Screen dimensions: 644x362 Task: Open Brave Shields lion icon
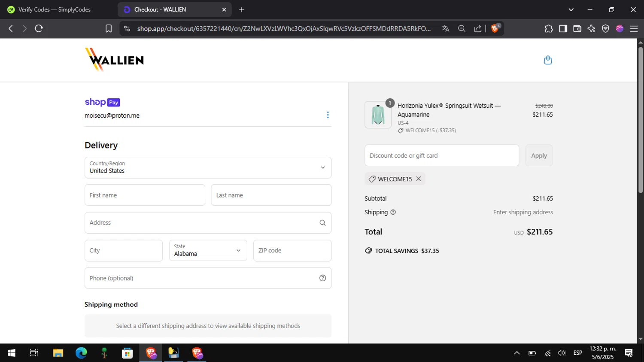click(x=495, y=28)
